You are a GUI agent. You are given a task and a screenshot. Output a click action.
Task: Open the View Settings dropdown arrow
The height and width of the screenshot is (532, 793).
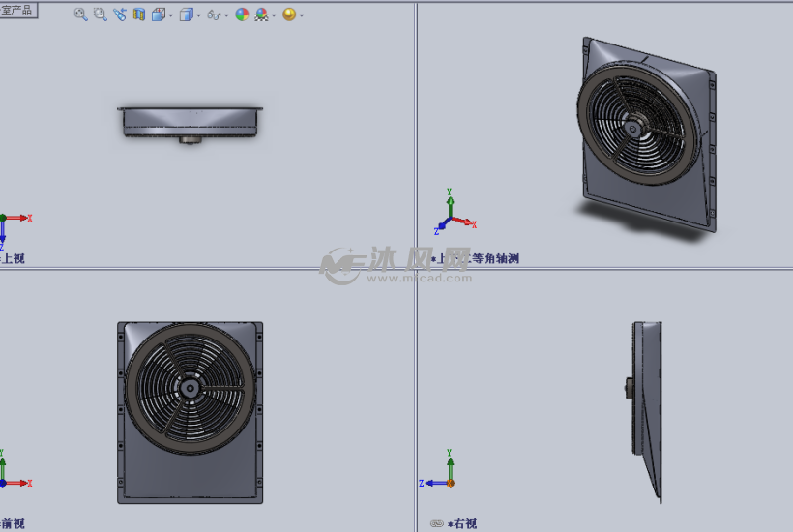point(302,15)
